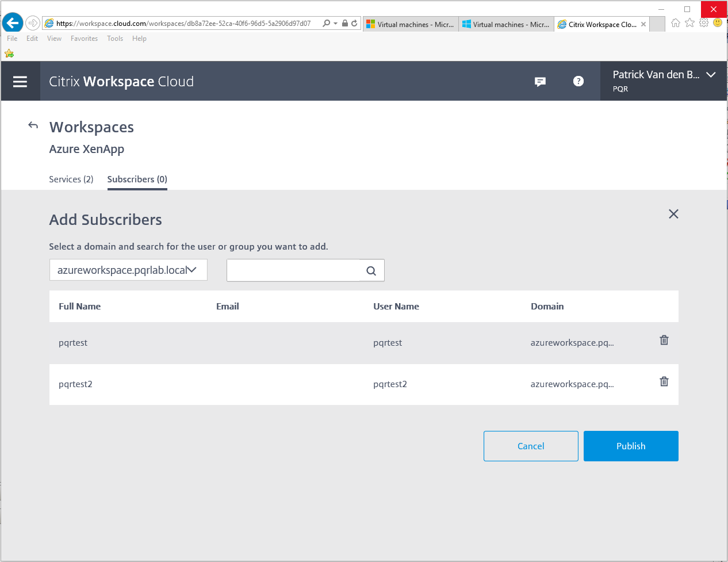
Task: Click the search magnifier icon
Action: coord(371,271)
